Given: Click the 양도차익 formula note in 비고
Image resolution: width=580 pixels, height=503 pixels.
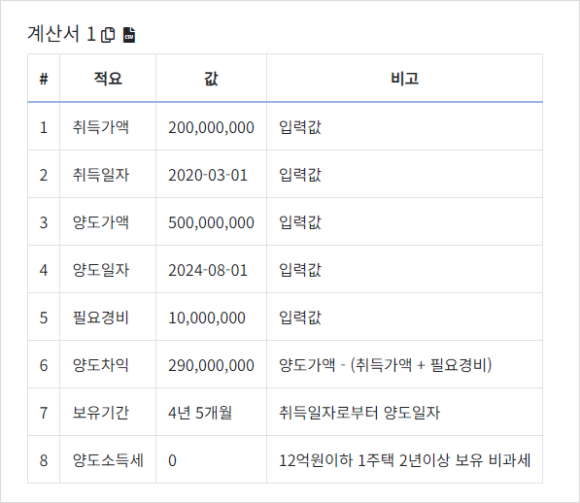Looking at the screenshot, I should (x=385, y=365).
